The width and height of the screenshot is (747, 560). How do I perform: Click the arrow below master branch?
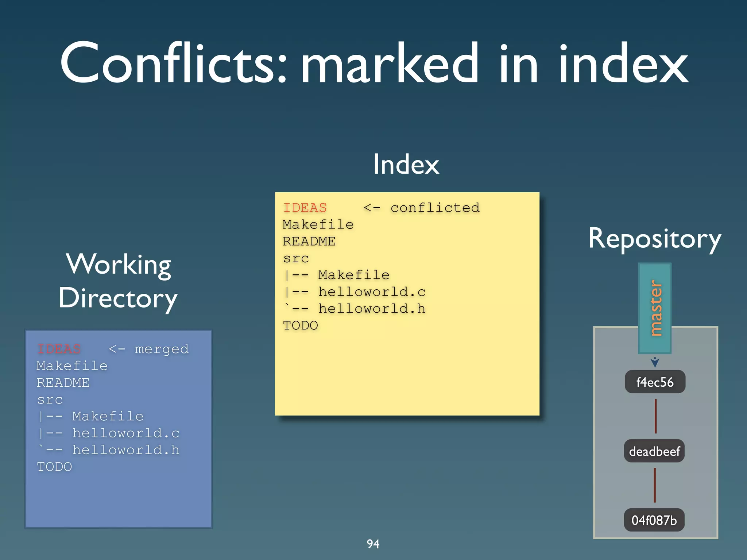pos(655,362)
